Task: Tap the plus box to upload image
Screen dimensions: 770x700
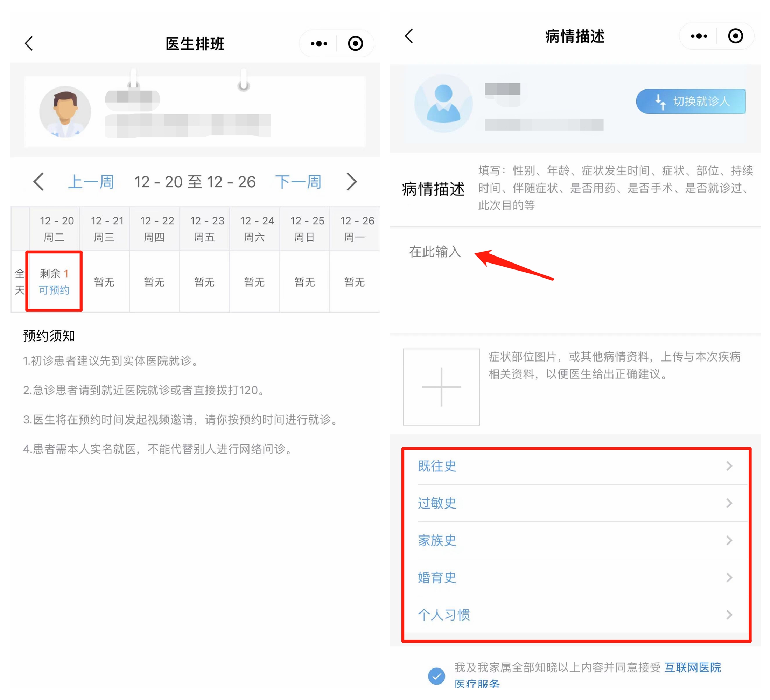Action: pos(441,387)
